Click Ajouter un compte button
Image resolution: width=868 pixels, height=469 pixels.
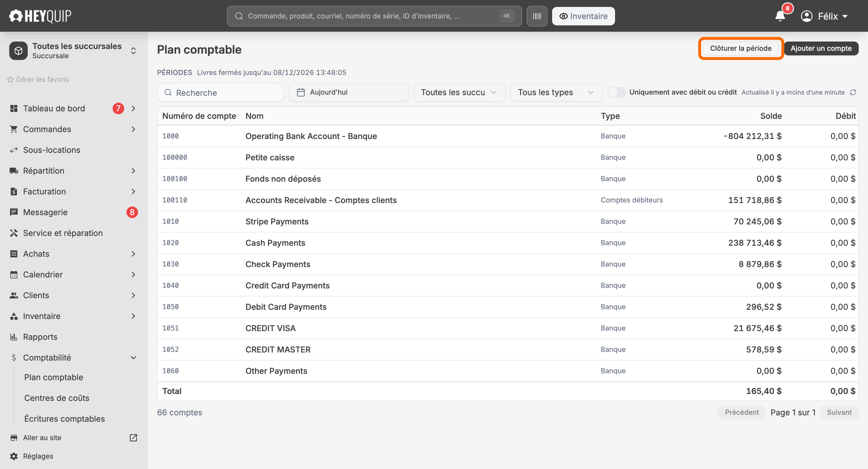tap(821, 48)
